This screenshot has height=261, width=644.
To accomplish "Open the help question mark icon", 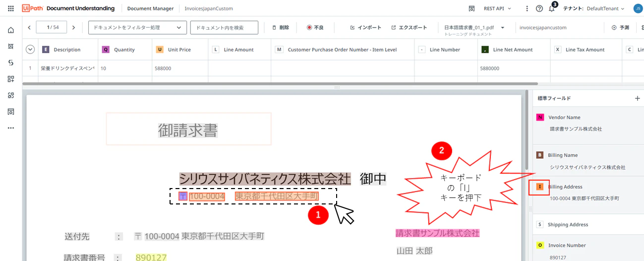I will coord(539,8).
